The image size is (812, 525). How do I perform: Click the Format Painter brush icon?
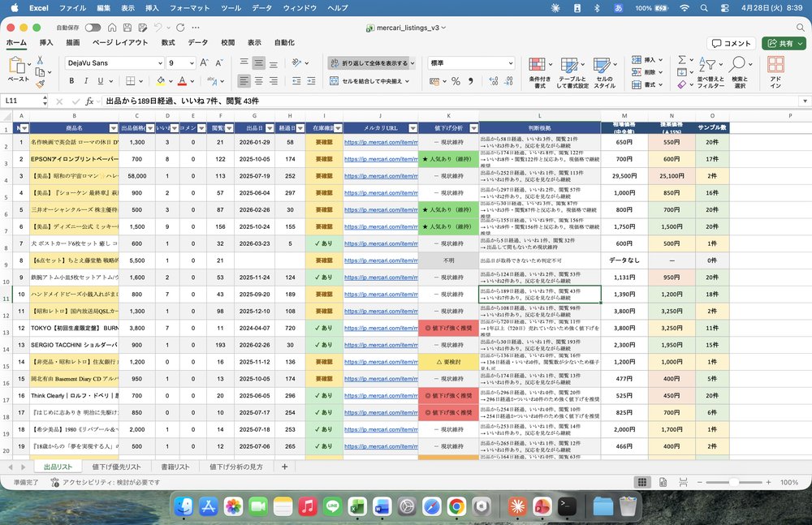(41, 84)
